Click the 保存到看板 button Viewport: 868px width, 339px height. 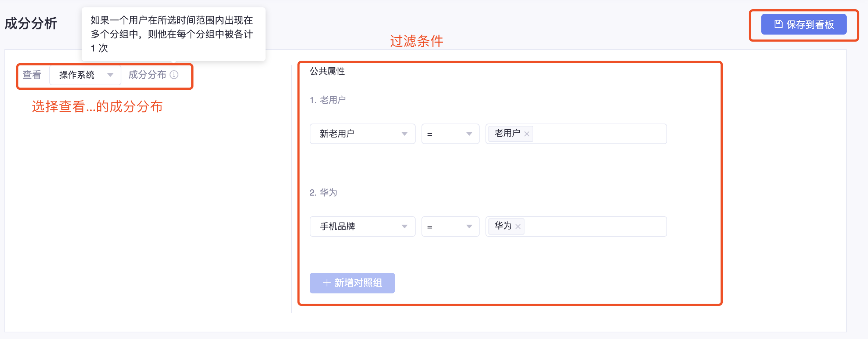click(804, 24)
